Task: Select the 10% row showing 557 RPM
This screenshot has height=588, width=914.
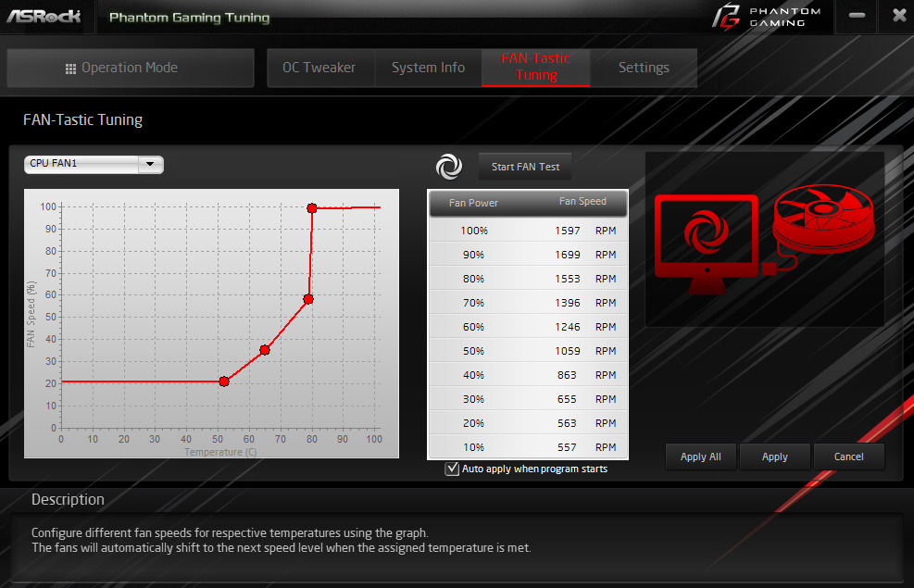Action: coord(528,447)
